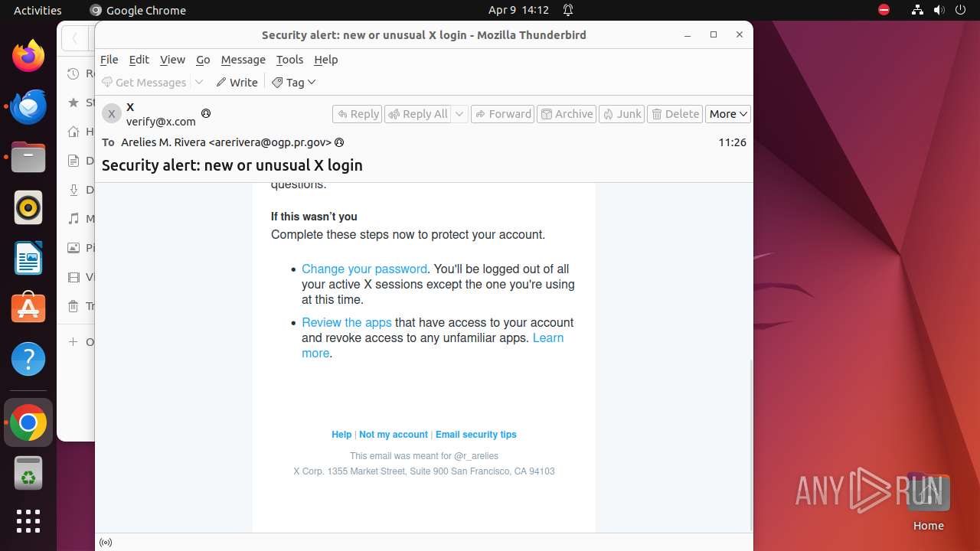Open the File menu
The image size is (980, 551).
(x=109, y=60)
